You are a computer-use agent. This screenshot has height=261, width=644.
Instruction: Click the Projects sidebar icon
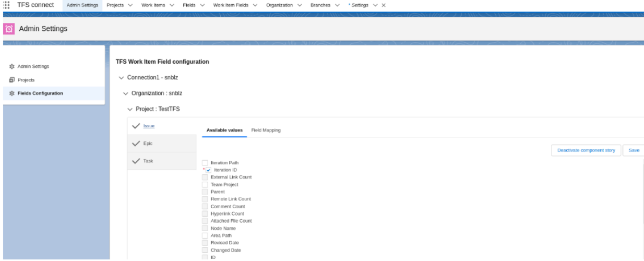pos(12,80)
